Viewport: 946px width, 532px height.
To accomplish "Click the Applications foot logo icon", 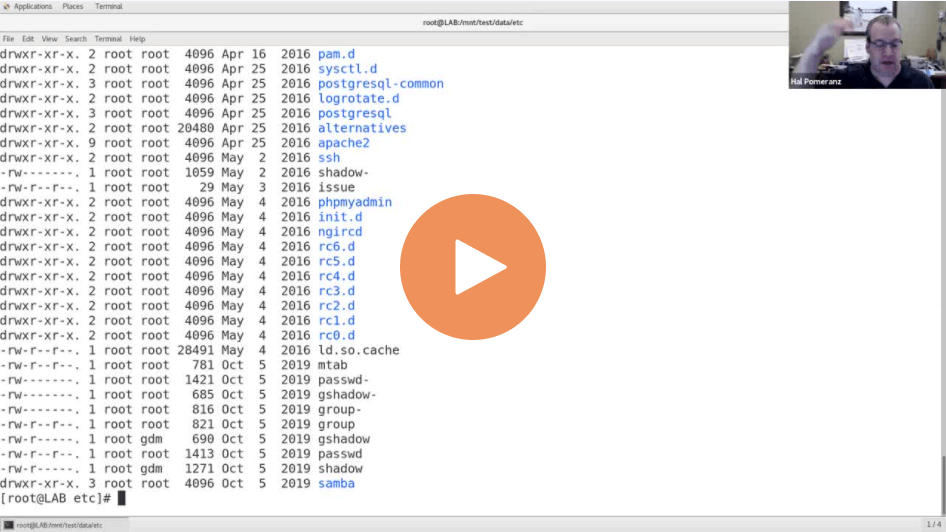I will pyautogui.click(x=7, y=6).
